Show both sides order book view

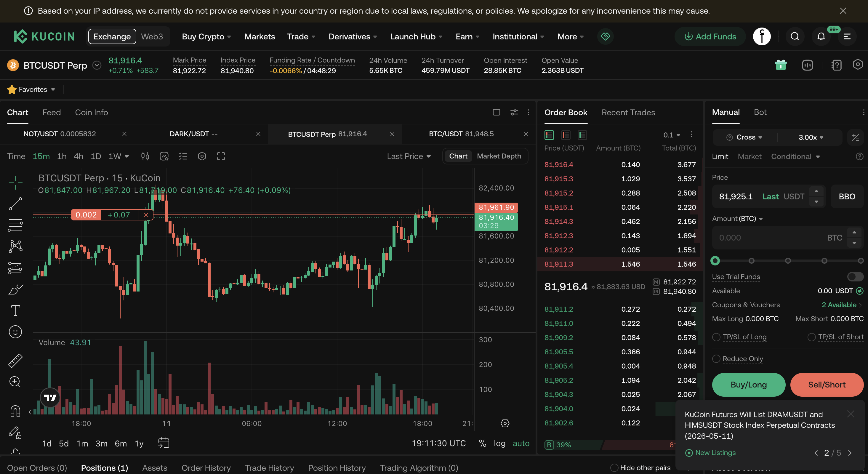tap(549, 135)
